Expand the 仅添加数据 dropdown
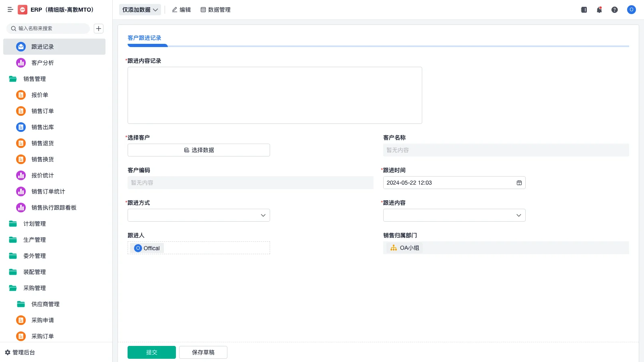The image size is (644, 362). coord(140,10)
